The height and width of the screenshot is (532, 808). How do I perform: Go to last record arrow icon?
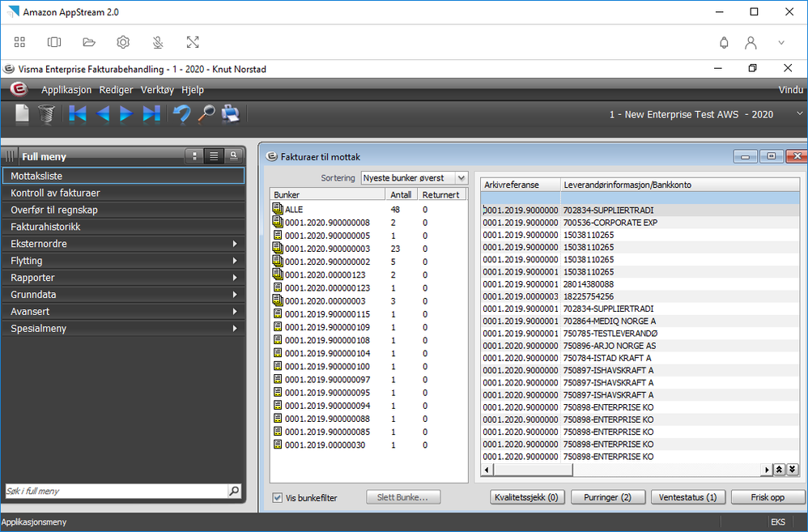point(151,114)
